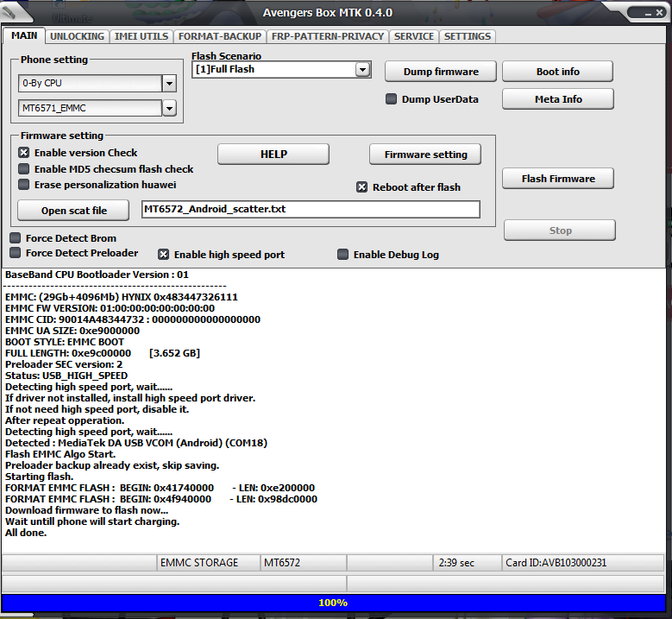Click the Card ID status cell
This screenshot has width=672, height=619.
[x=583, y=563]
